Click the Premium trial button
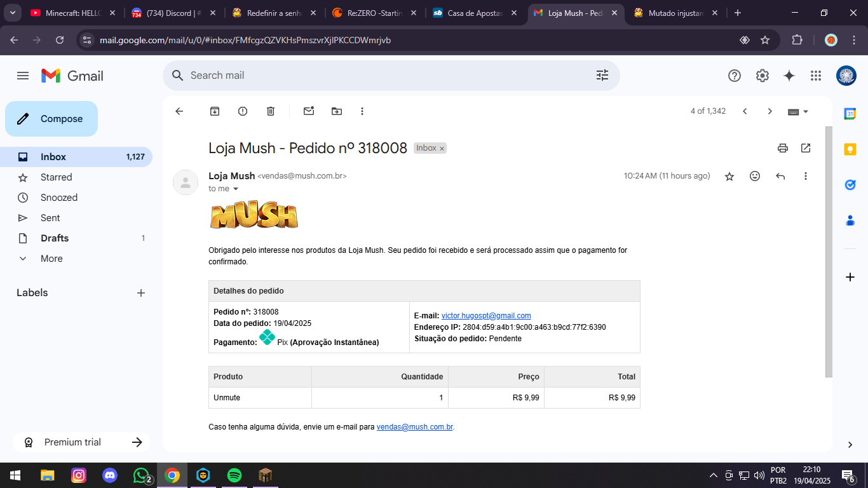Image resolution: width=868 pixels, height=488 pixels. pos(81,442)
